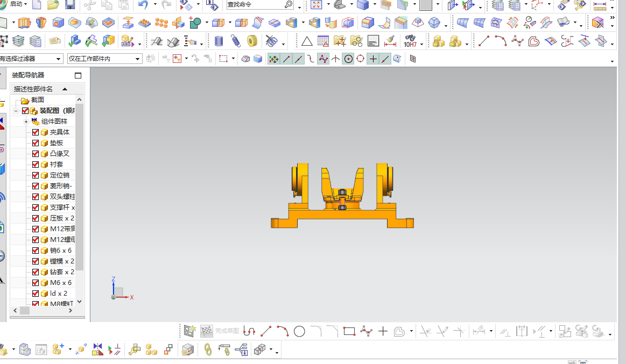This screenshot has height=364, width=626.
Task: Expand the toolbar overflow chevron
Action: (x=612, y=18)
